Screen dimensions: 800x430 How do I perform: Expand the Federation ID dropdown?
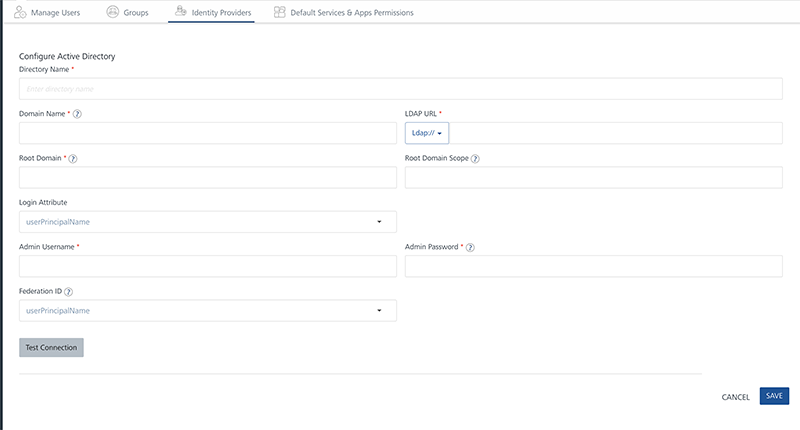208,311
